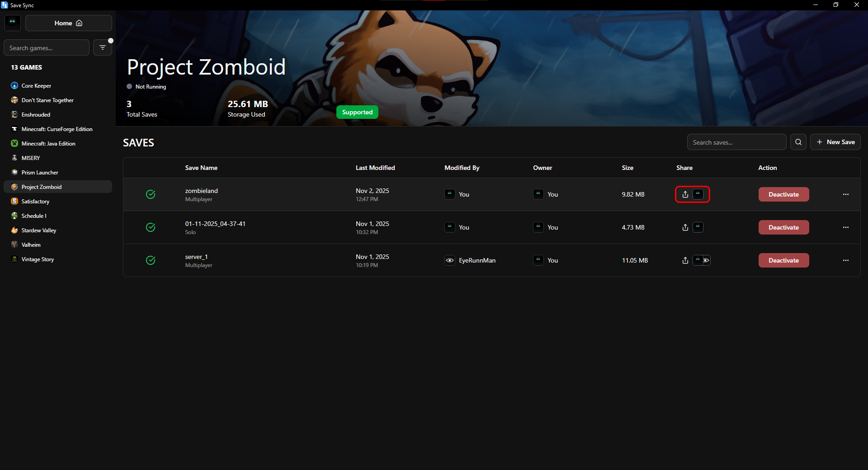This screenshot has width=868, height=470.
Task: Open more options menu for zombieland
Action: click(x=845, y=194)
